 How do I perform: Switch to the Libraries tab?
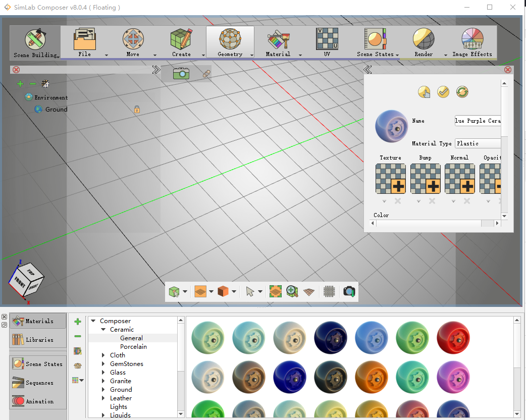pyautogui.click(x=38, y=340)
